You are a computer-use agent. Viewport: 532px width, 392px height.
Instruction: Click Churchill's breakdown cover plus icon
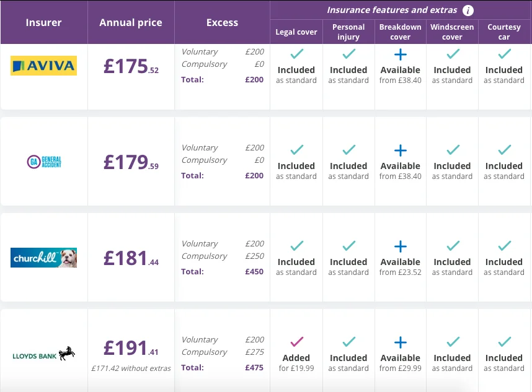click(401, 246)
